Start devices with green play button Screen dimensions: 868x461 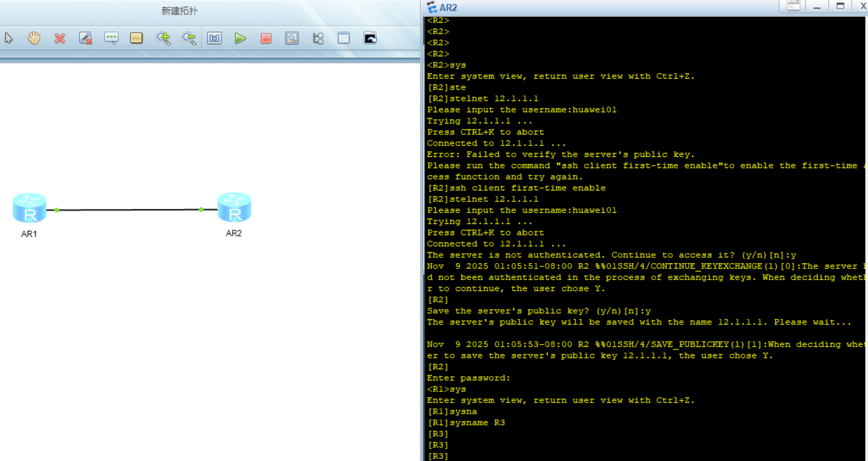tap(240, 38)
